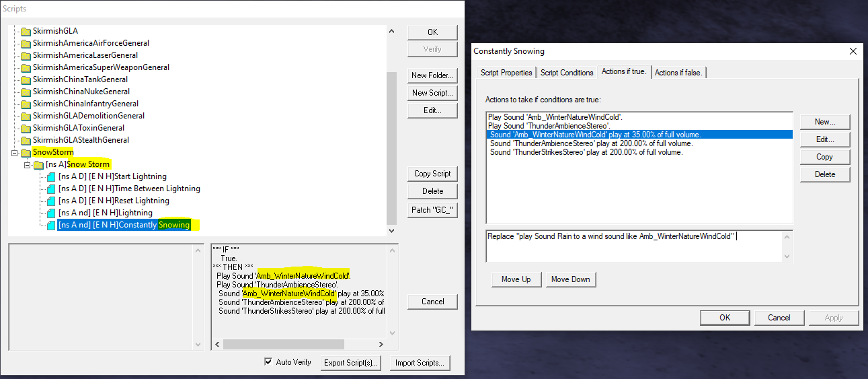Collapse the SnowStorm tree folder

pyautogui.click(x=15, y=153)
